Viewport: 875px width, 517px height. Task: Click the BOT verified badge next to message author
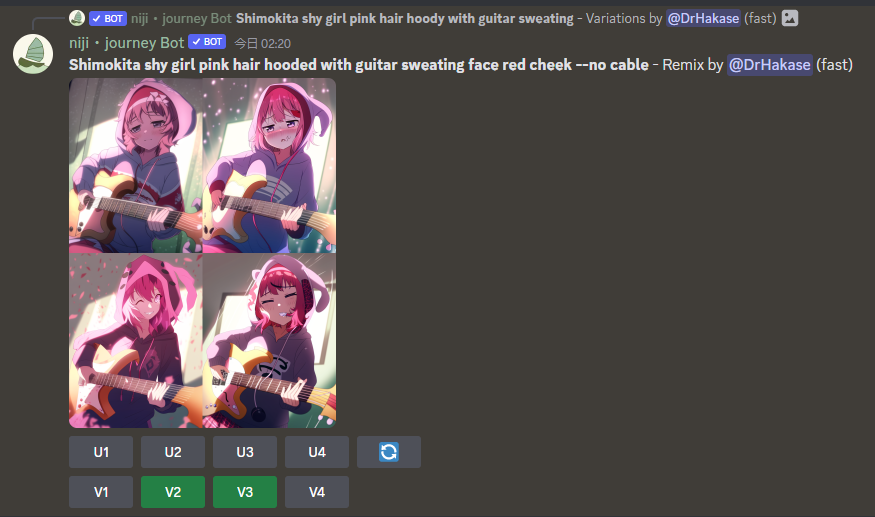207,42
